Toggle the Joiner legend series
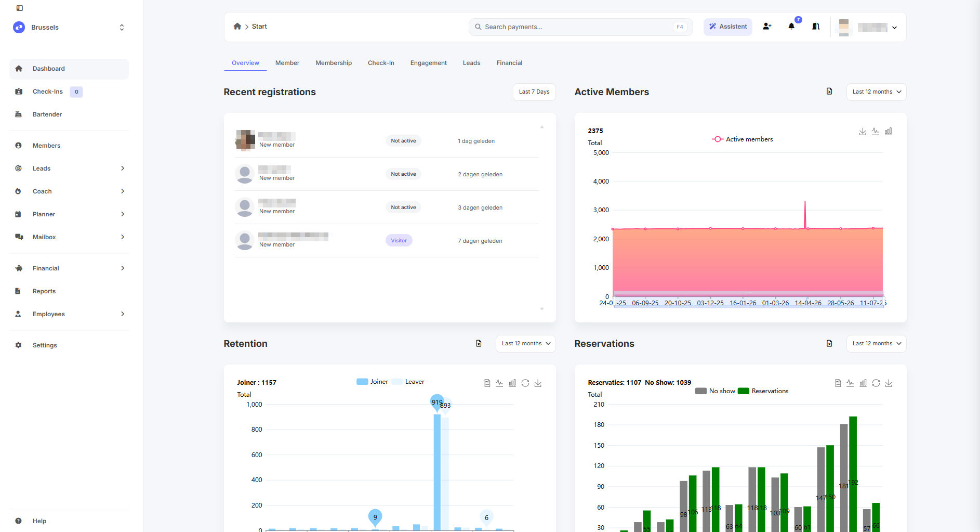The width and height of the screenshot is (980, 532). pos(373,382)
